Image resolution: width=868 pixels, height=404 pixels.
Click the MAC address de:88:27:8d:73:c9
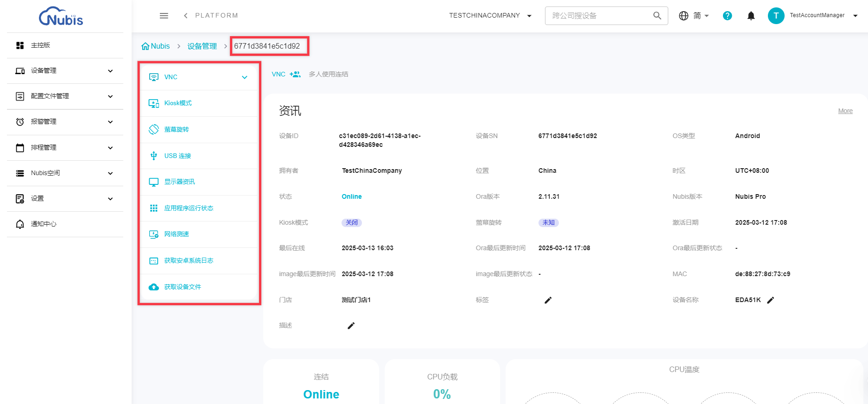click(x=763, y=274)
